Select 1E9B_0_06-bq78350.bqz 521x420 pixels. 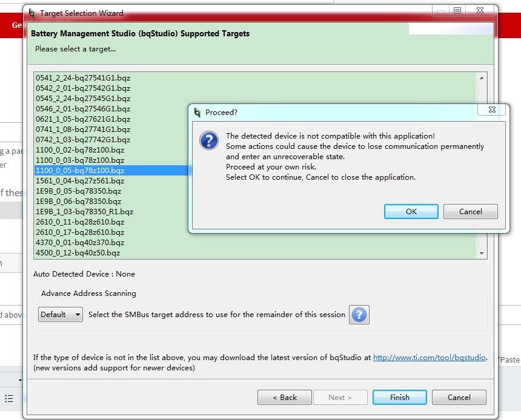point(78,201)
